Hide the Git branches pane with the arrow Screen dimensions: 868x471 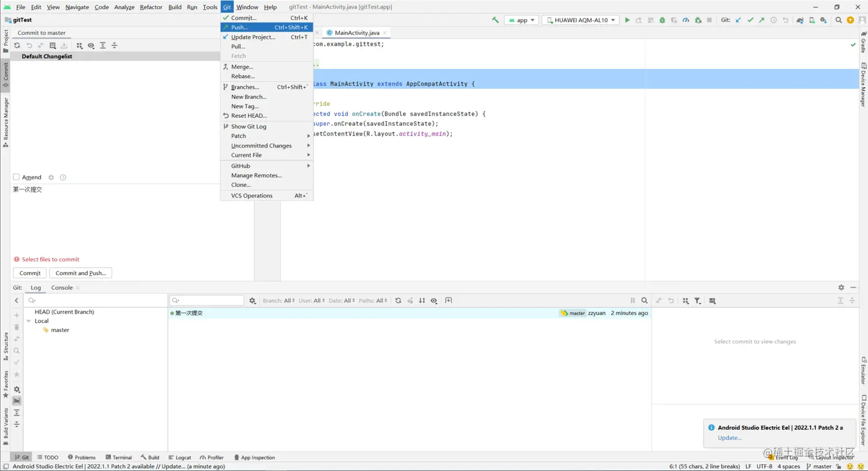(17, 300)
